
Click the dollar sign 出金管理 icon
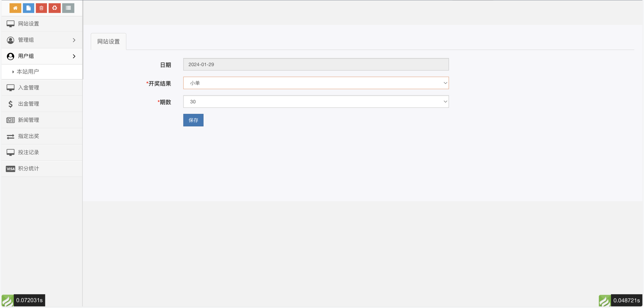click(10, 104)
